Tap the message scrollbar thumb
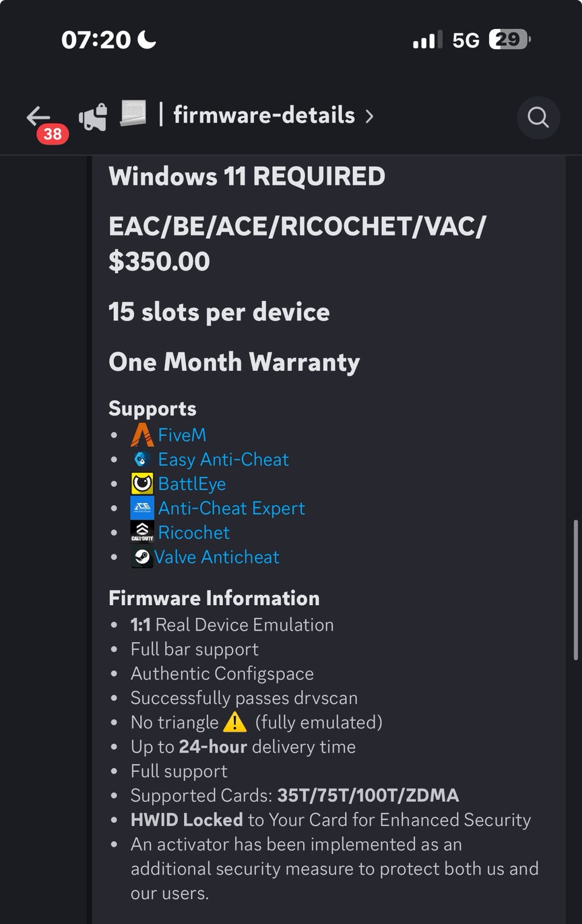 tap(575, 589)
